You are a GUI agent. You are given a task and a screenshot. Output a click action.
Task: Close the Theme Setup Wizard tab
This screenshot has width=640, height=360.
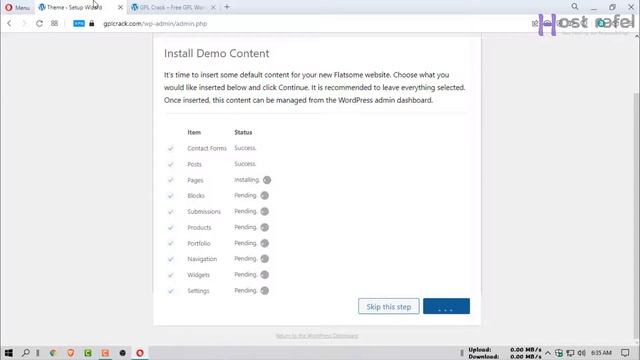tap(120, 7)
